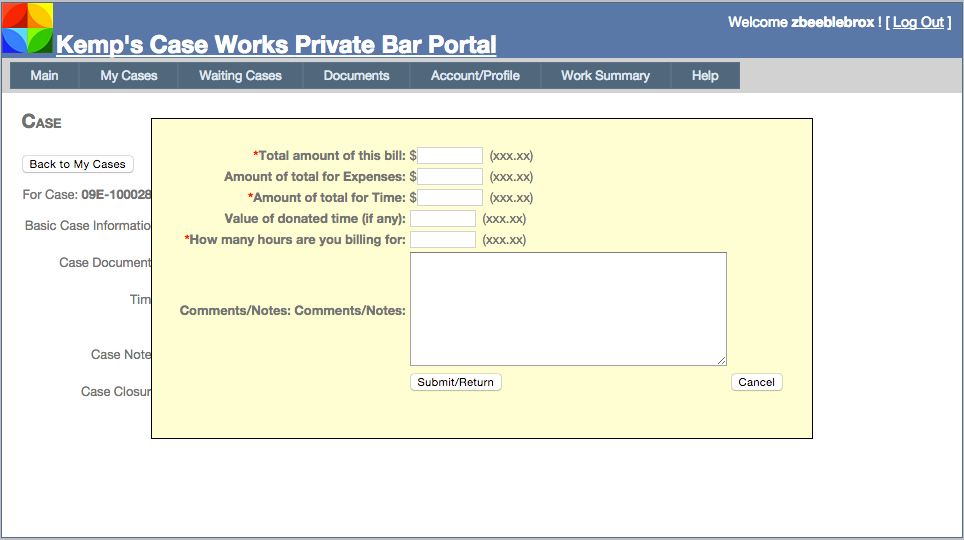Click inside the Comments/Notes text area
The height and width of the screenshot is (540, 964).
point(568,309)
